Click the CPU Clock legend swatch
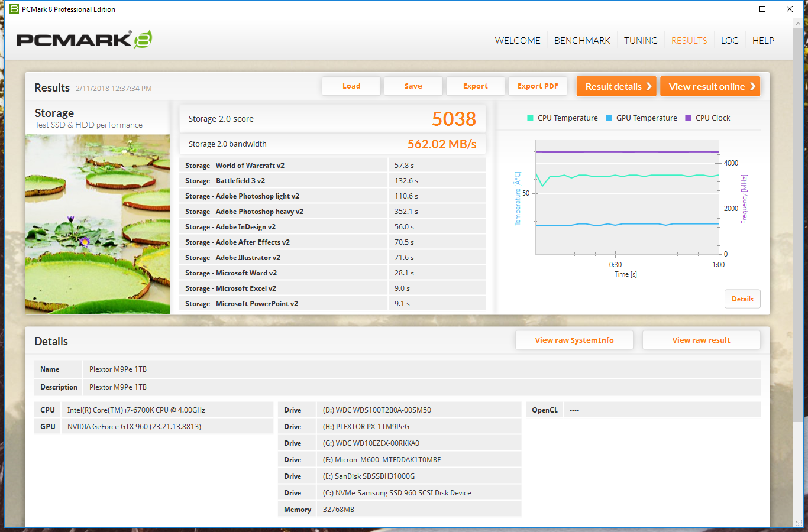The width and height of the screenshot is (808, 532). coord(688,118)
